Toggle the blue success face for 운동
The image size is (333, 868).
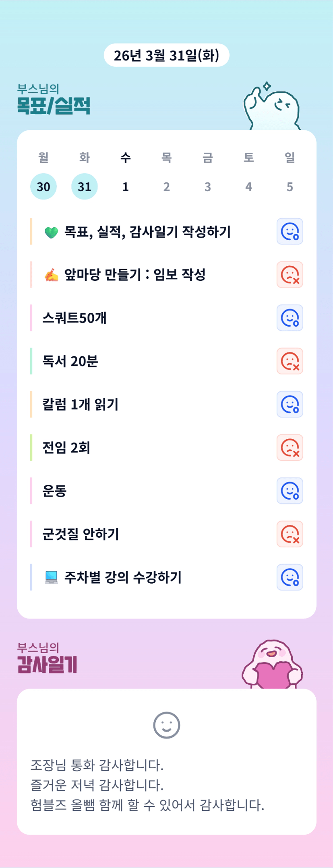290,491
